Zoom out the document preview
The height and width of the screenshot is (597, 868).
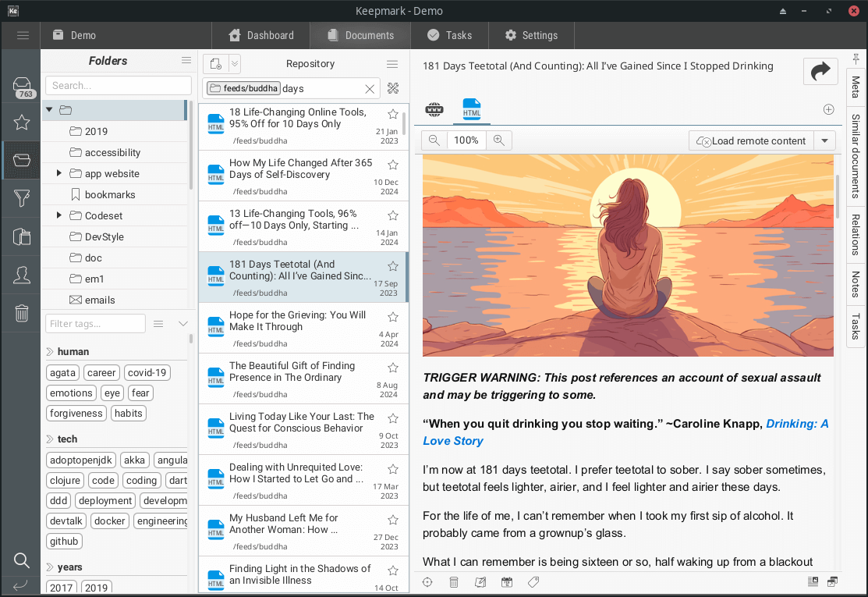[434, 140]
